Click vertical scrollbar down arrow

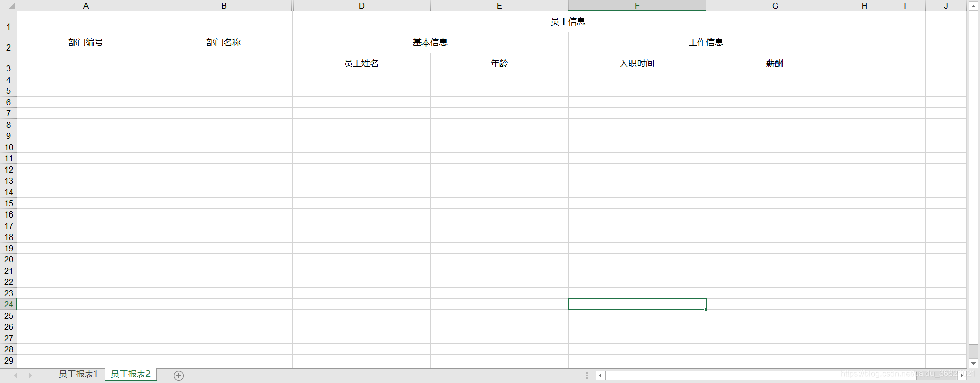pos(973,363)
